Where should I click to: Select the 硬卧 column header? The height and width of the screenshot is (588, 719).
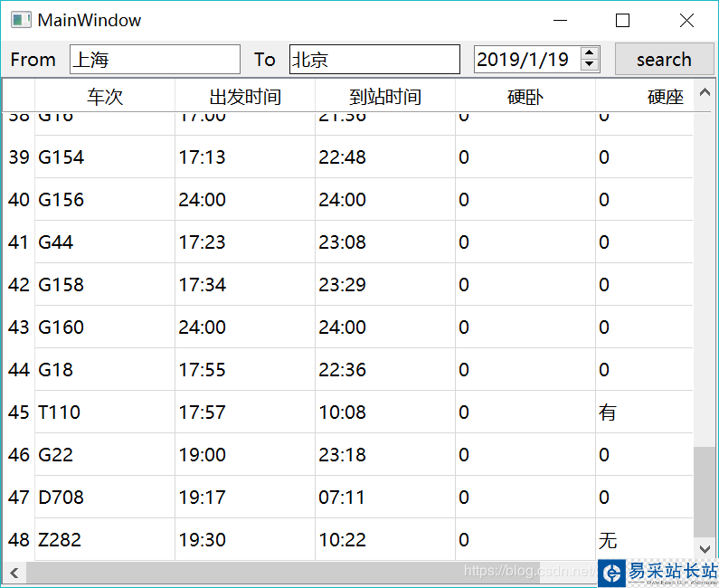(525, 97)
